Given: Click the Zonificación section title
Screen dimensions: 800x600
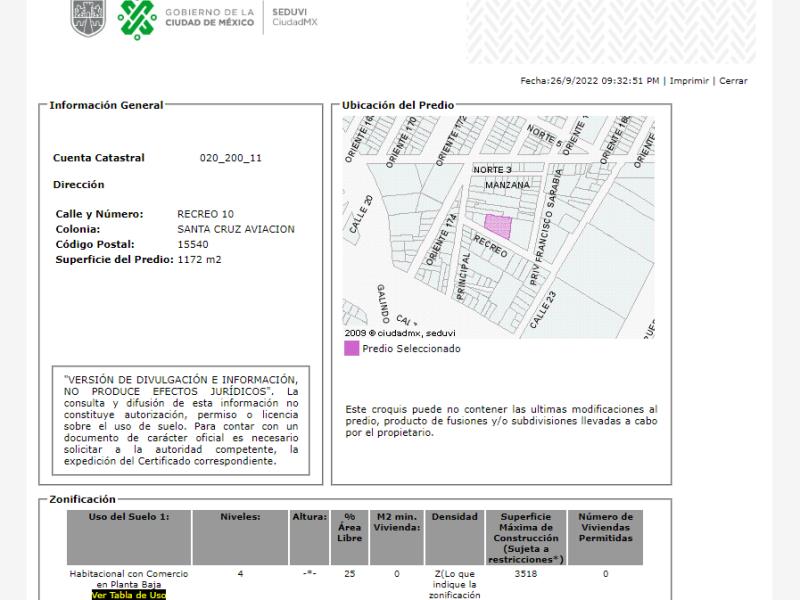Looking at the screenshot, I should coord(82,499).
